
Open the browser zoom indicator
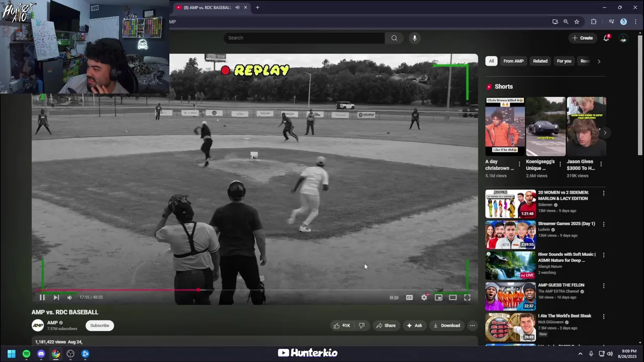click(x=566, y=22)
